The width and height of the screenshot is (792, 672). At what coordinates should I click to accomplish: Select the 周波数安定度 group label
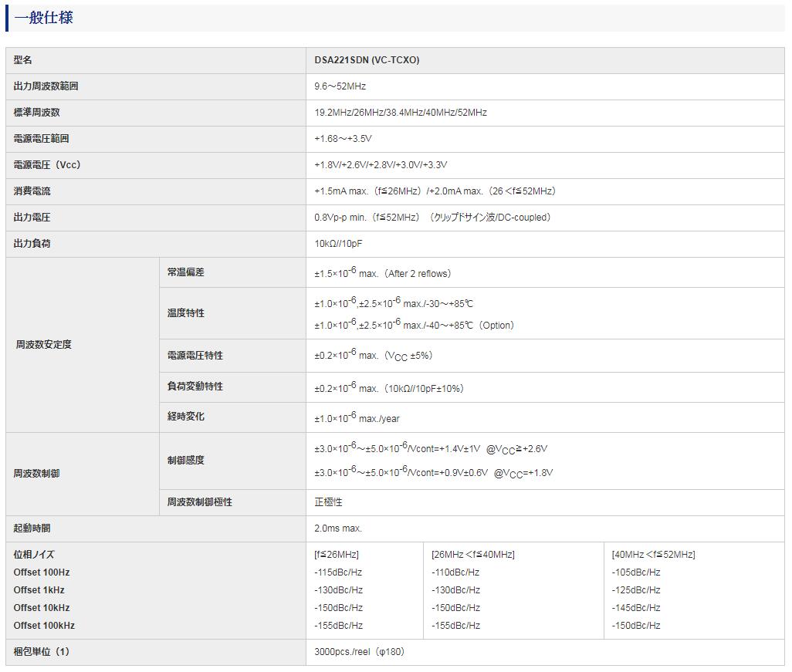pyautogui.click(x=43, y=345)
